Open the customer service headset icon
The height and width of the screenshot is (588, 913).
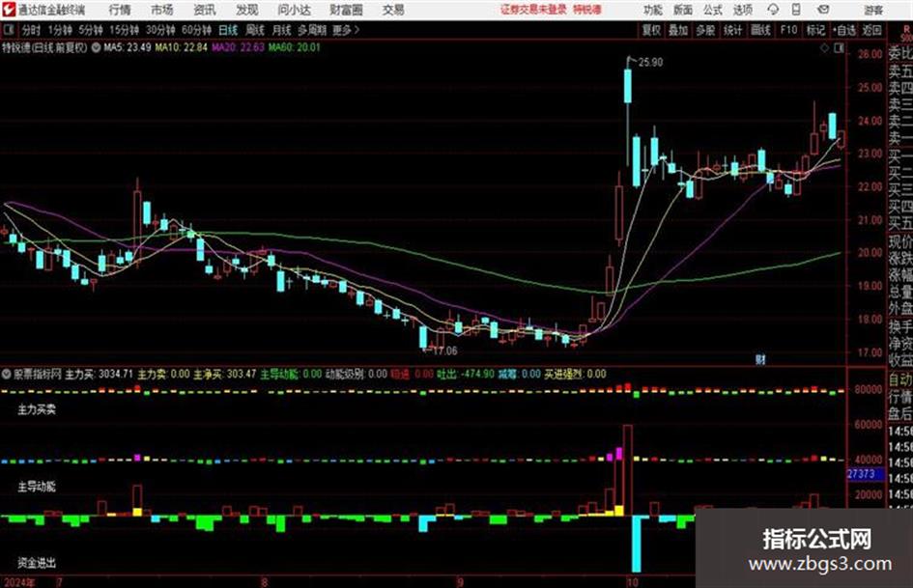coord(773,10)
